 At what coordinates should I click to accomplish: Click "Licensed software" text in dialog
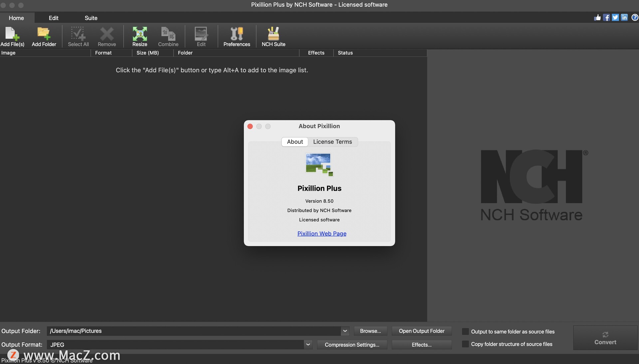(x=319, y=220)
